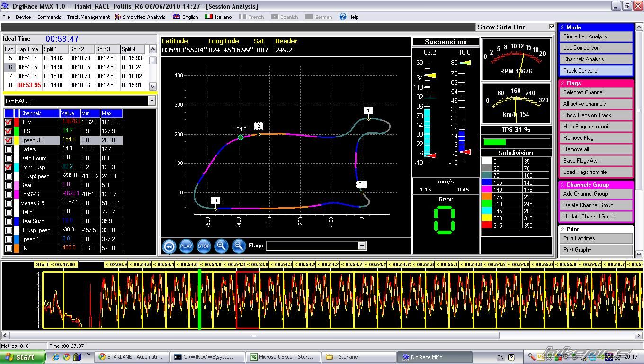The width and height of the screenshot is (644, 364).
Task: Open the DEFAULT channel group dropdown
Action: pyautogui.click(x=152, y=101)
